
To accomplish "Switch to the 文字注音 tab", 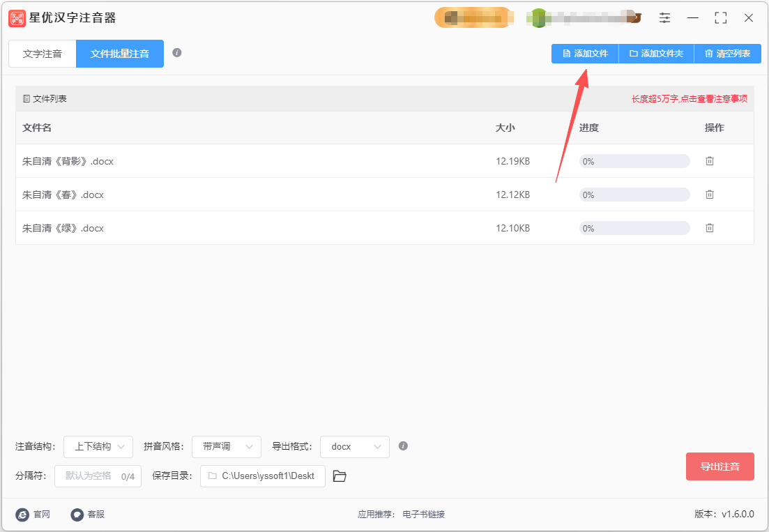I will (43, 54).
